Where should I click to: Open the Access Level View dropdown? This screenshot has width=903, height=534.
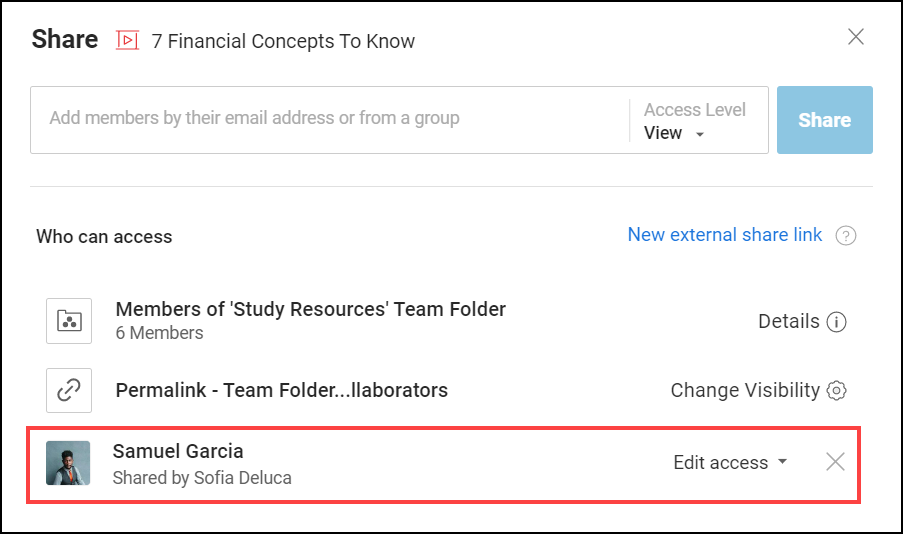(x=675, y=133)
